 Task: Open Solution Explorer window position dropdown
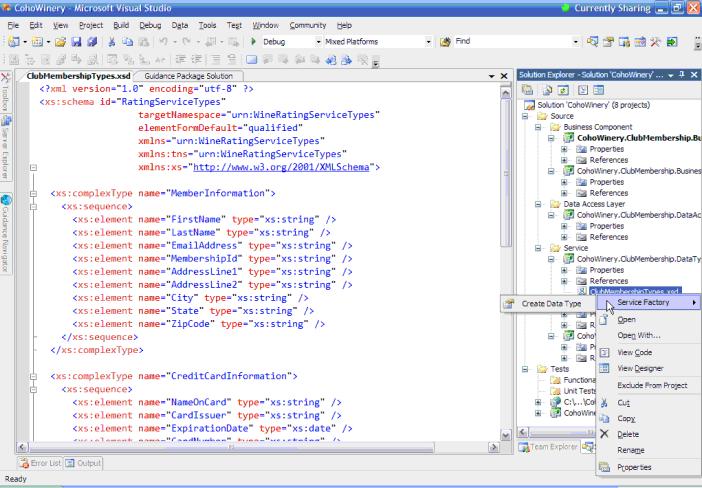pyautogui.click(x=671, y=76)
